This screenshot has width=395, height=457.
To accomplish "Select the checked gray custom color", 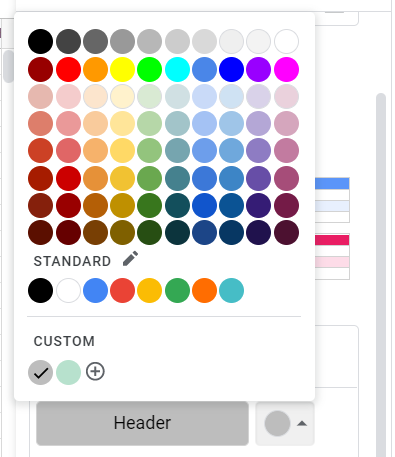I will (41, 372).
